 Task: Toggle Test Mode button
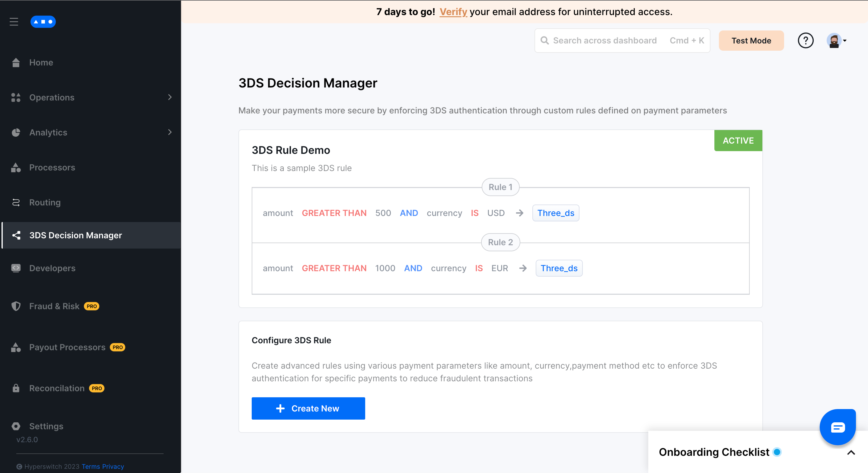pos(751,41)
